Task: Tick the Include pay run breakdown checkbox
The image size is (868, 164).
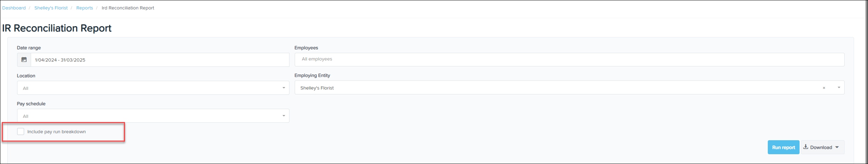Action: point(21,131)
